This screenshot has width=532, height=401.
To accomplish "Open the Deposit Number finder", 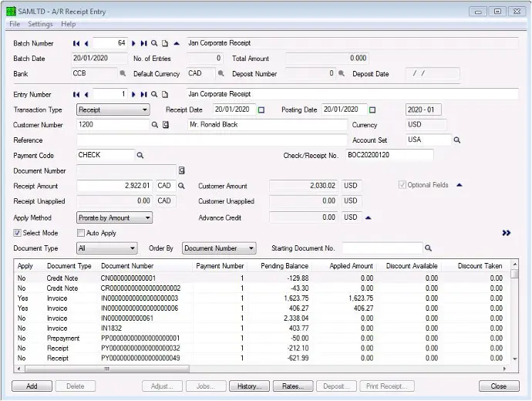I will point(342,73).
